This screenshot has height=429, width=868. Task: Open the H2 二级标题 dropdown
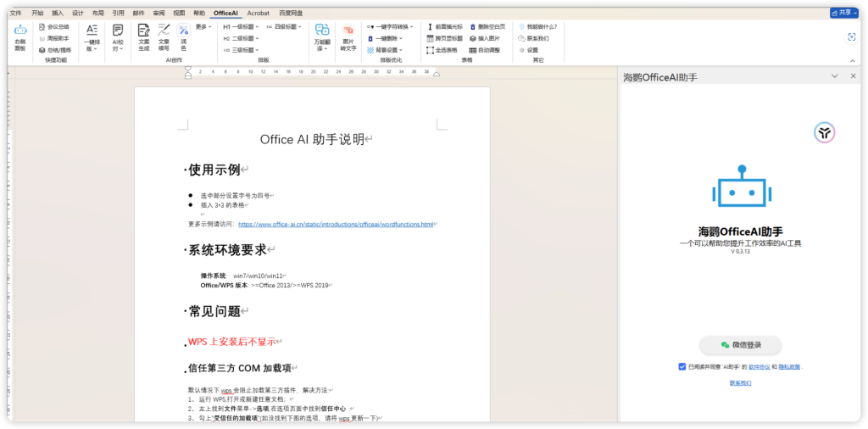click(x=240, y=38)
